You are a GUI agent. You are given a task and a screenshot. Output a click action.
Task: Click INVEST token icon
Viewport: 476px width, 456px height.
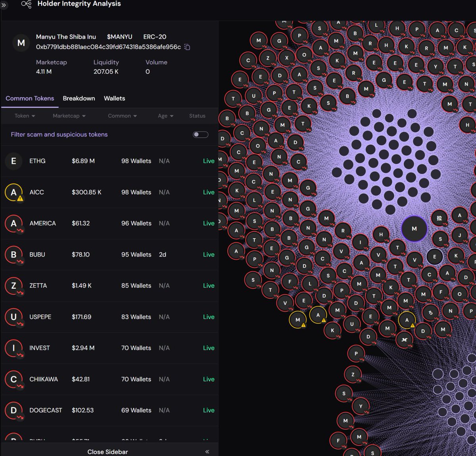pyautogui.click(x=13, y=348)
